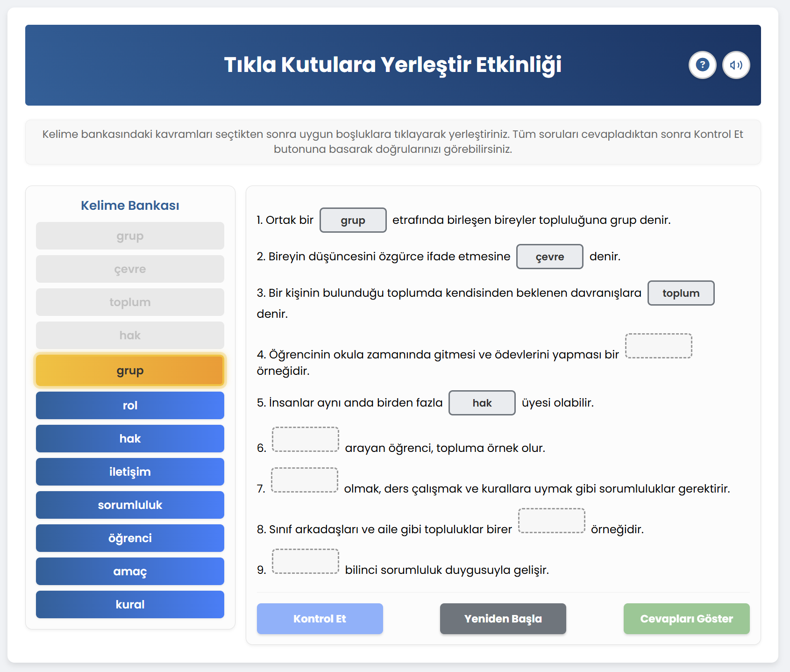Place word in sentence 7 blank

coord(305,480)
